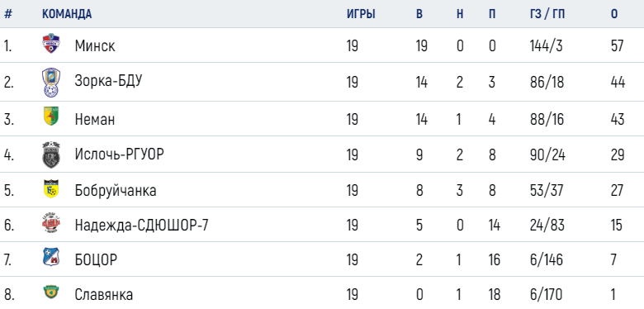Sort standings by the О points header
Viewport: 644px width, 309px height.
pyautogui.click(x=614, y=14)
